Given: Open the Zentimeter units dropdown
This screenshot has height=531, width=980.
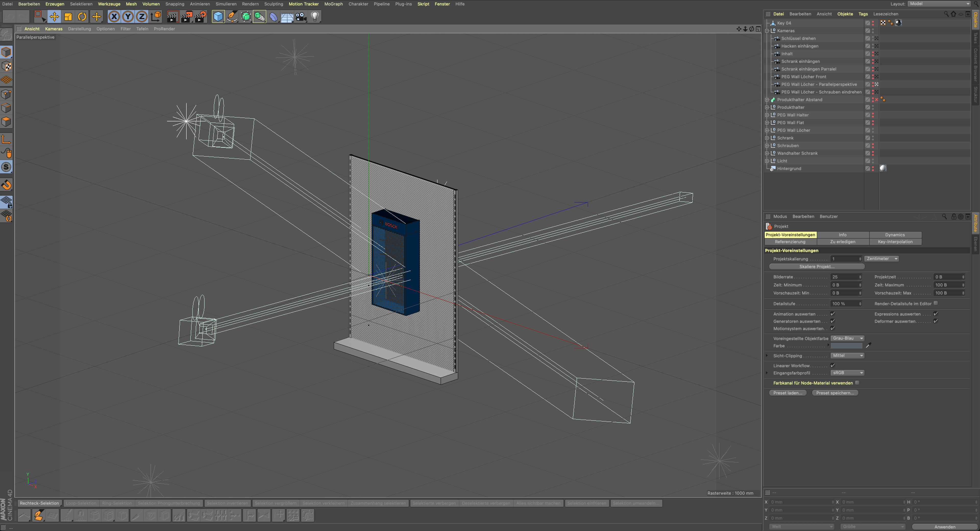Looking at the screenshot, I should click(882, 259).
